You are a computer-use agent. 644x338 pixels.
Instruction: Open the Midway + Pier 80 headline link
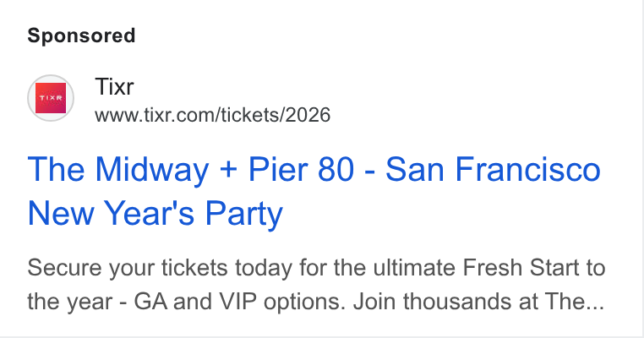[x=314, y=191]
